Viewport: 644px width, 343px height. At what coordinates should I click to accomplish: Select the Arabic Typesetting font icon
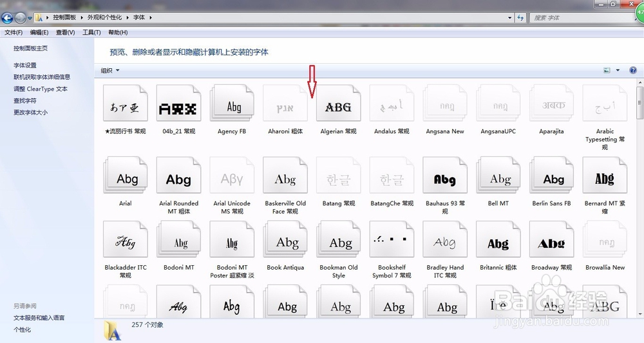click(605, 104)
